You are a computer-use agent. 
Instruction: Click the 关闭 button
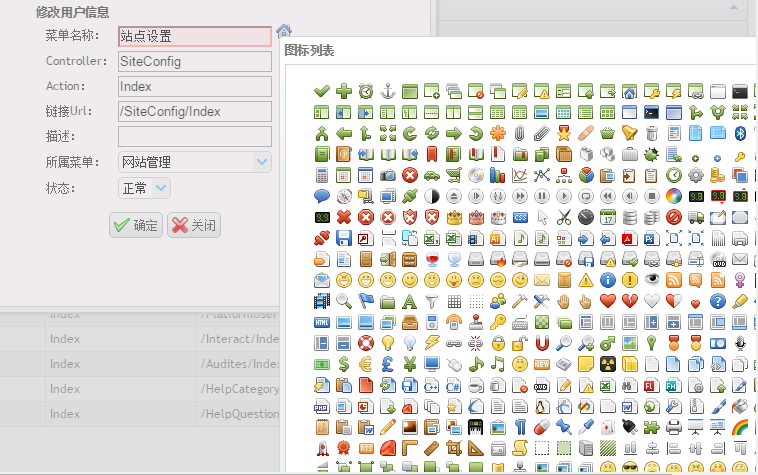point(194,225)
